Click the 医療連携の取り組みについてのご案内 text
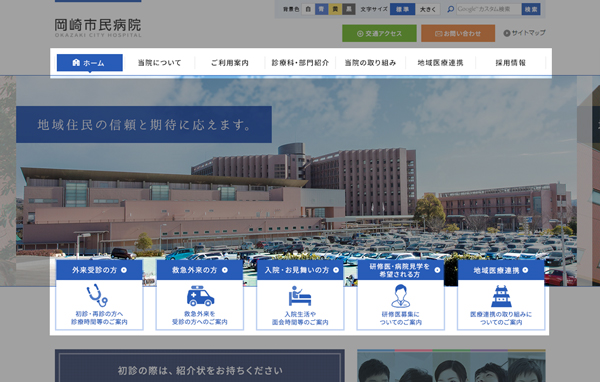Viewport: 600px width, 382px height. 501,318
